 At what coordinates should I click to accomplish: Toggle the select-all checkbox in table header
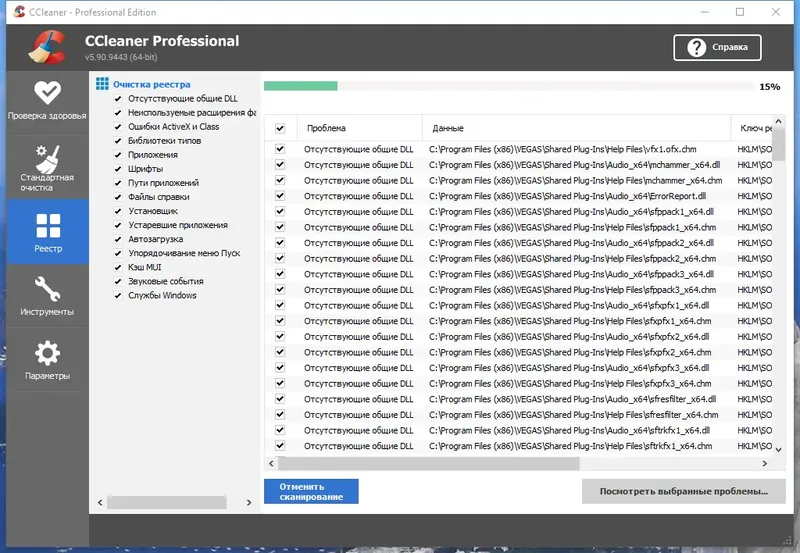click(280, 128)
